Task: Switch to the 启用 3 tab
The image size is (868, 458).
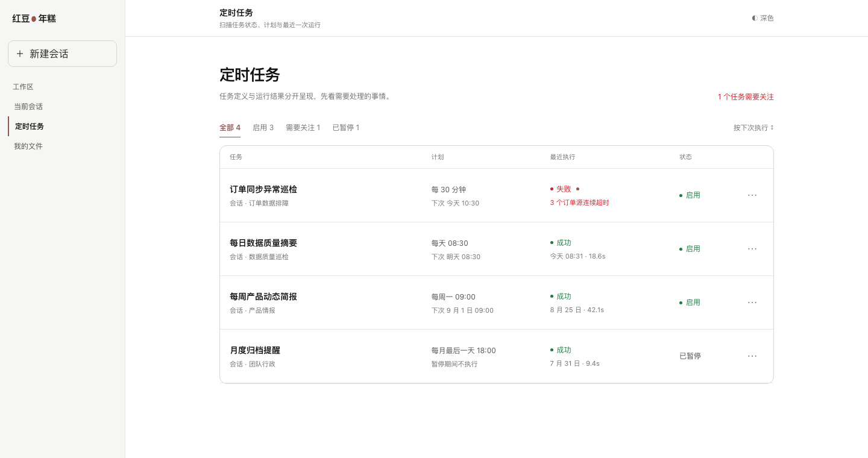Action: coord(263,128)
